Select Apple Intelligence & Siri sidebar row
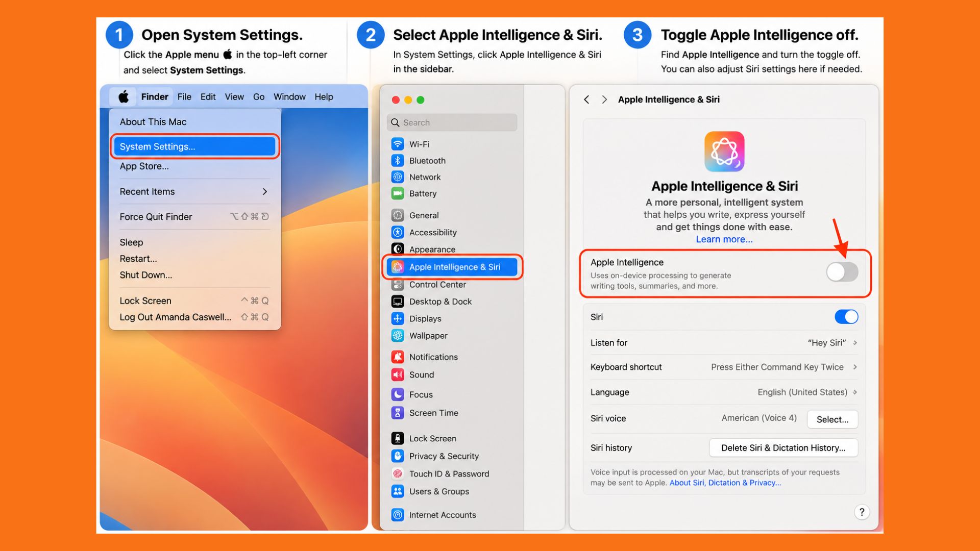 click(x=452, y=267)
